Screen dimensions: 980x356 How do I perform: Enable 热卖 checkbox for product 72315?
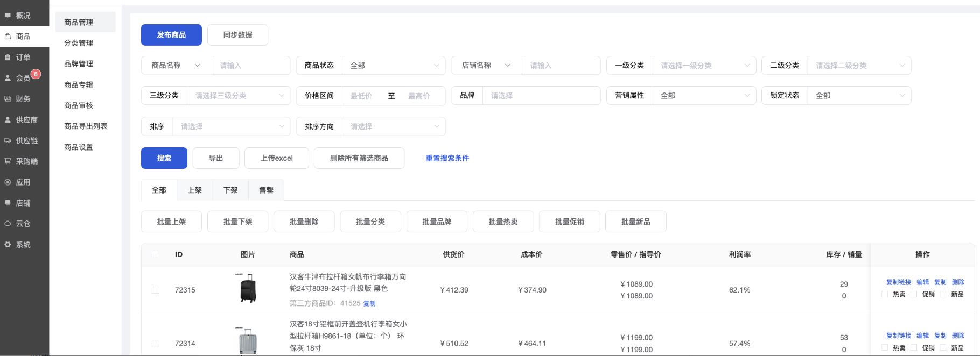pos(885,294)
